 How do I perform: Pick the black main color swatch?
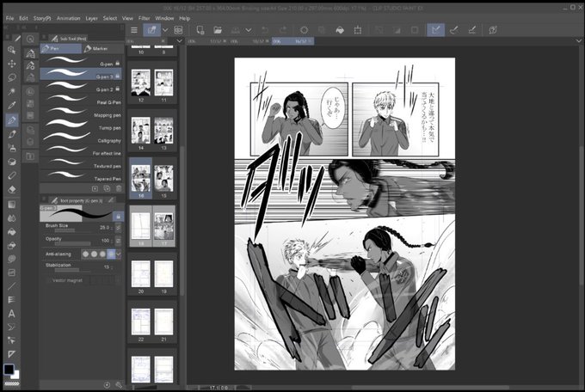click(x=9, y=370)
